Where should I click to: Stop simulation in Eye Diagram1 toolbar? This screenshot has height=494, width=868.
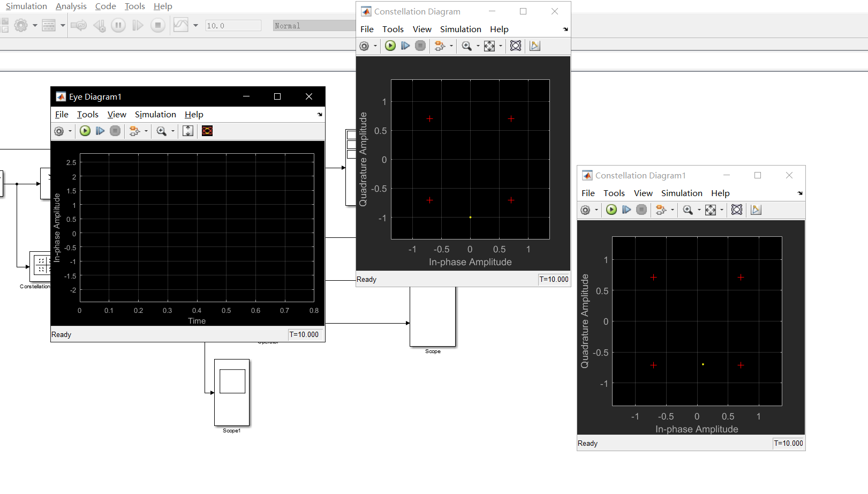115,131
